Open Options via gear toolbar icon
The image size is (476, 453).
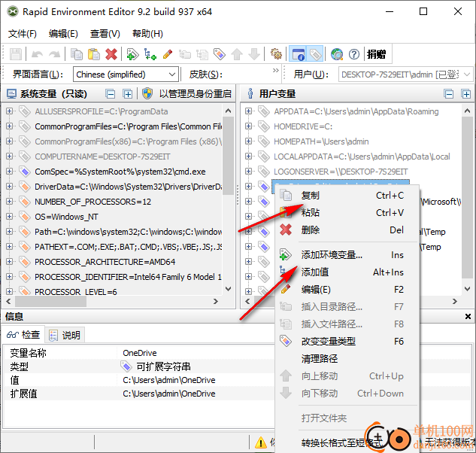click(x=276, y=54)
